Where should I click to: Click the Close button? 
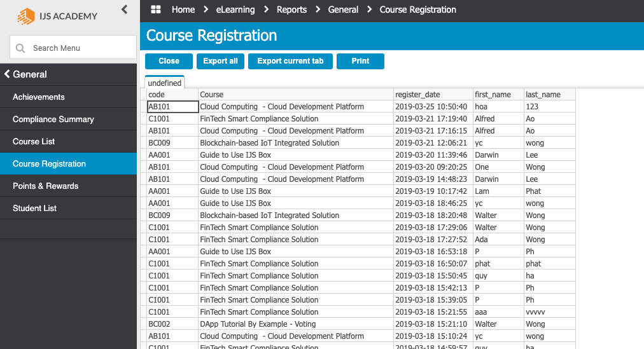coord(169,61)
